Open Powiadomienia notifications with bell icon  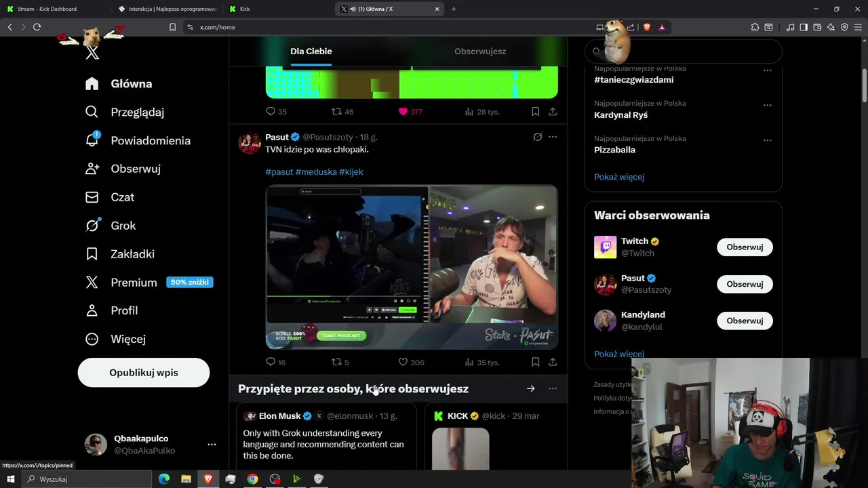click(x=138, y=140)
